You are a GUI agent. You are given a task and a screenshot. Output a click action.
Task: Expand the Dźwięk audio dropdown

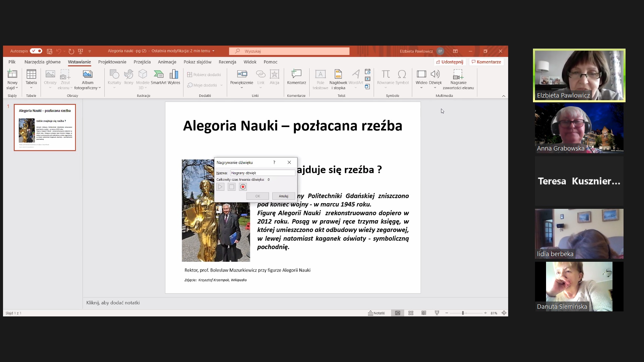(435, 88)
